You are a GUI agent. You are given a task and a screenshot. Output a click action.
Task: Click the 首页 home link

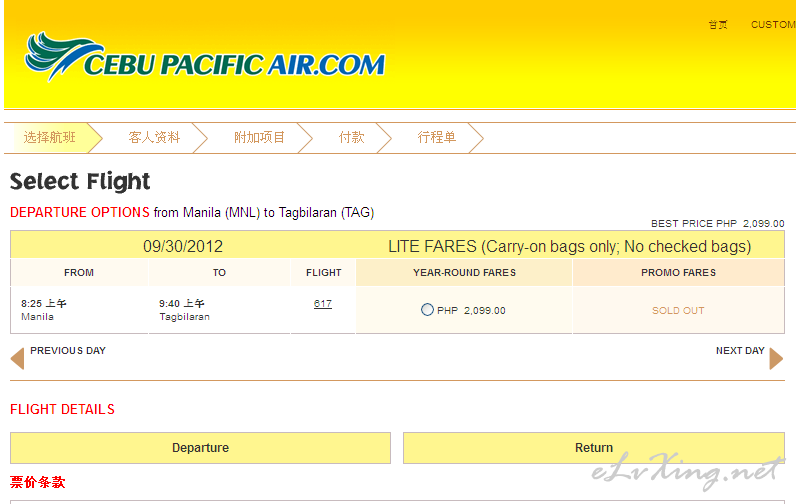718,24
